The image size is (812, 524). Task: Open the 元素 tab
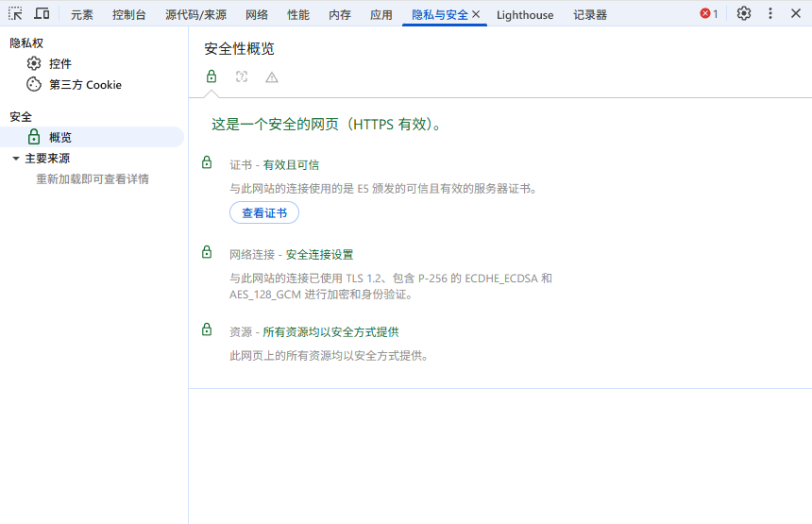[x=82, y=14]
